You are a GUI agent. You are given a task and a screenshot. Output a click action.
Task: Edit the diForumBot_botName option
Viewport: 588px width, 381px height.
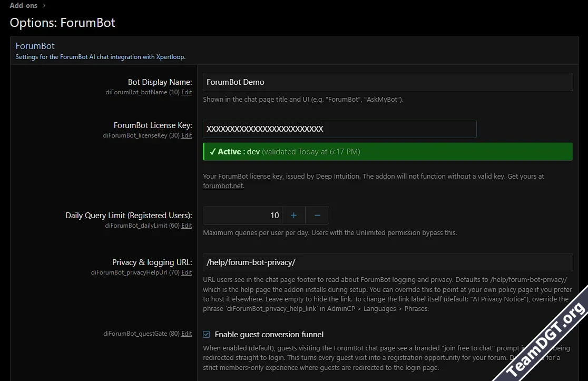tap(187, 92)
